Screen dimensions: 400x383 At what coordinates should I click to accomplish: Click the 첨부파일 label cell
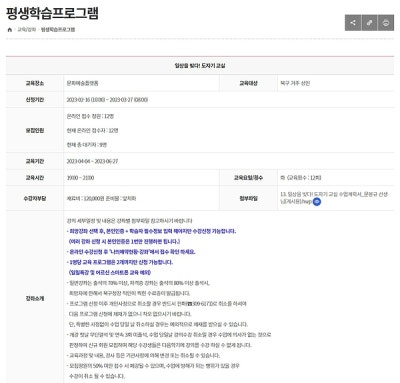pos(248,198)
